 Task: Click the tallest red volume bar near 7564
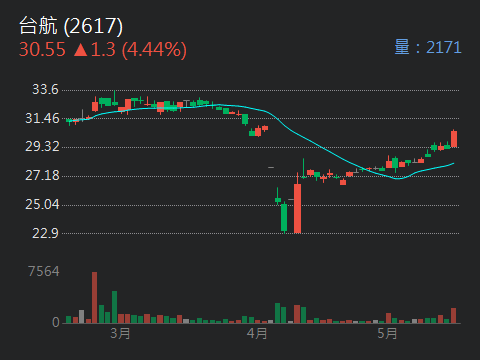click(x=95, y=298)
